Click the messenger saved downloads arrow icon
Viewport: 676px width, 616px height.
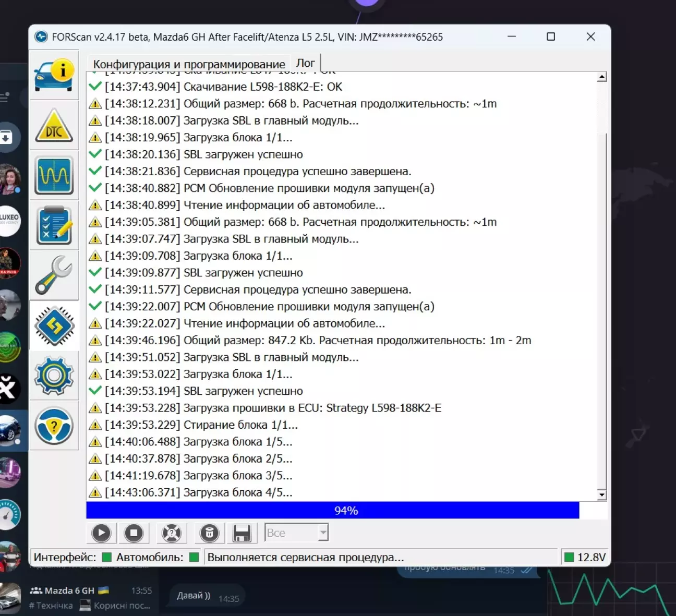[x=7, y=137]
